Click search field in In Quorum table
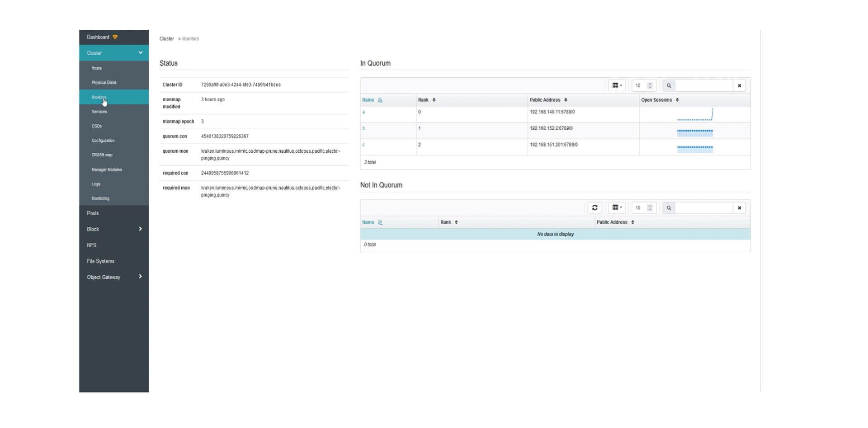Screen dimensions: 868x428 pos(704,85)
